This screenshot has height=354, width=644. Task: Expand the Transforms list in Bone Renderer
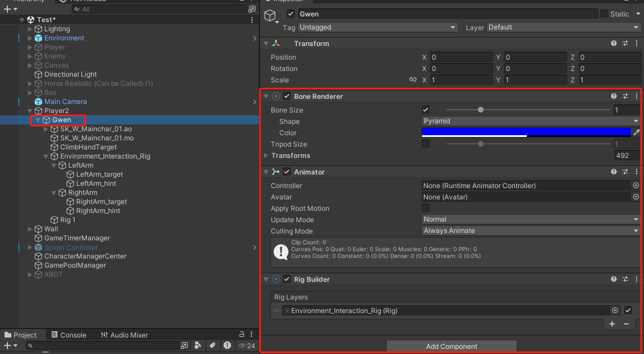(x=266, y=156)
